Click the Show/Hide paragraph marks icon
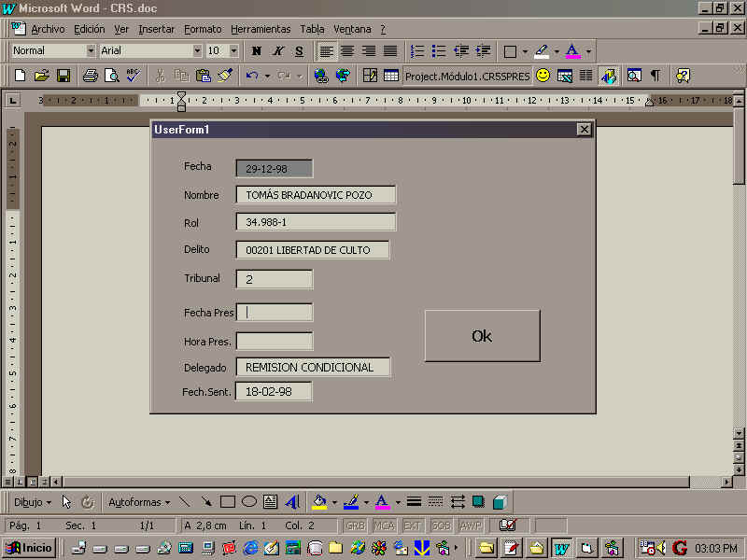 tap(655, 76)
